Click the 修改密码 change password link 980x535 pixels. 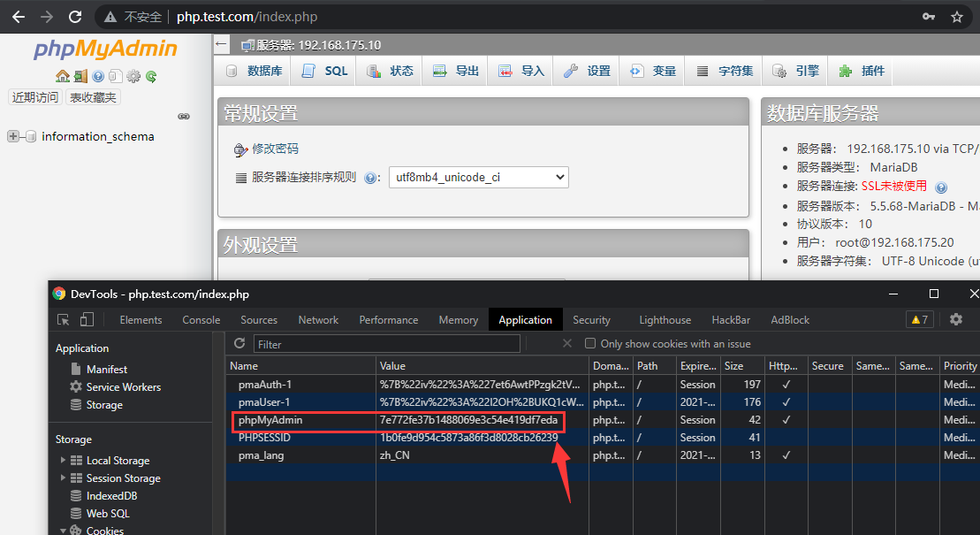tap(275, 149)
